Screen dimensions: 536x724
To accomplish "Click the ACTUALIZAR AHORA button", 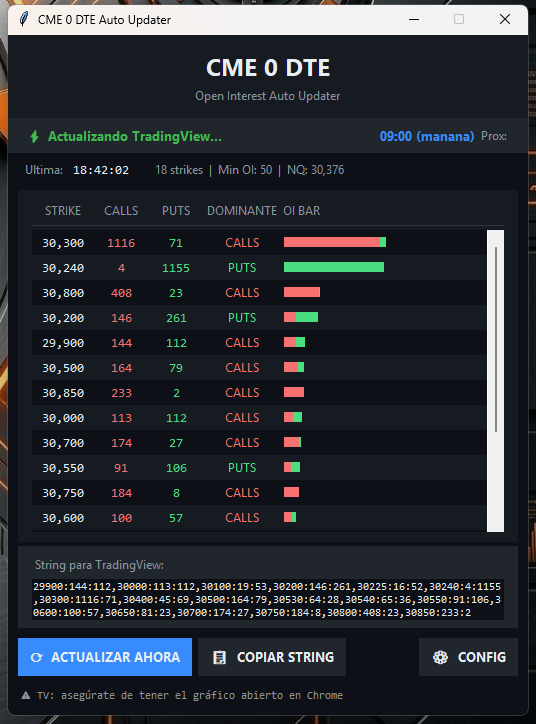I will [x=105, y=657].
